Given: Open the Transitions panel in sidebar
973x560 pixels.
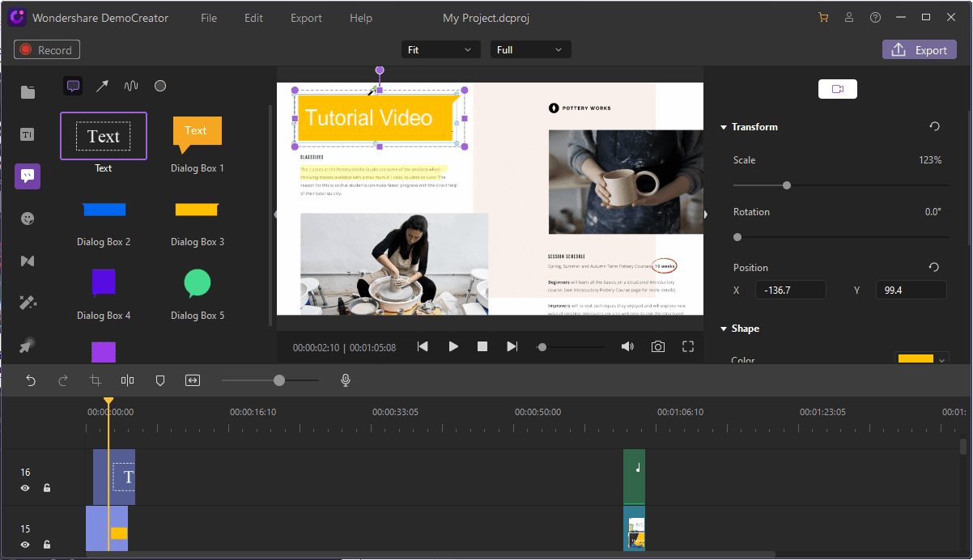Looking at the screenshot, I should pyautogui.click(x=28, y=261).
